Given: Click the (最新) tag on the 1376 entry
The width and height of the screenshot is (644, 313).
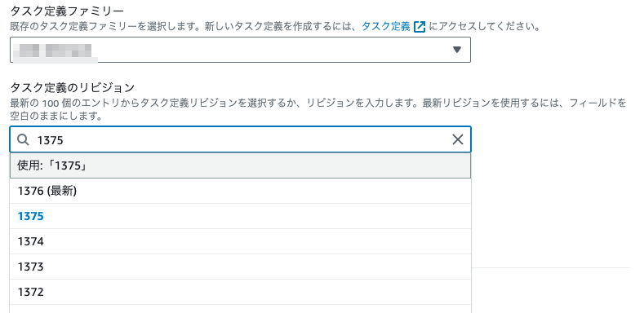Looking at the screenshot, I should click(62, 191).
